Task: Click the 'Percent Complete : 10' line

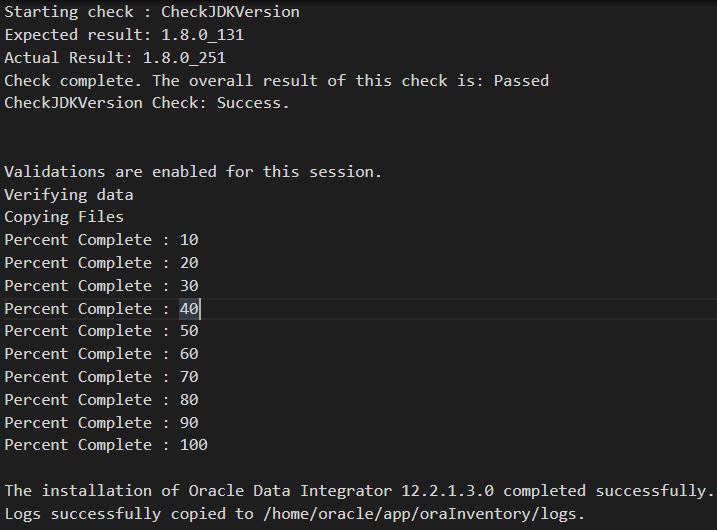Action: click(101, 240)
